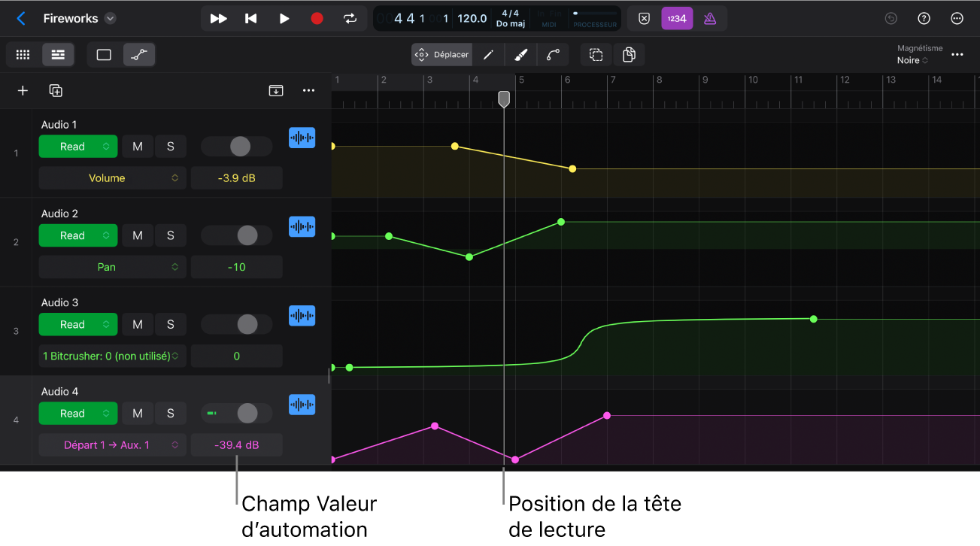Click Audio 2 waveform icon
This screenshot has width=980, height=546.
coord(302,226)
